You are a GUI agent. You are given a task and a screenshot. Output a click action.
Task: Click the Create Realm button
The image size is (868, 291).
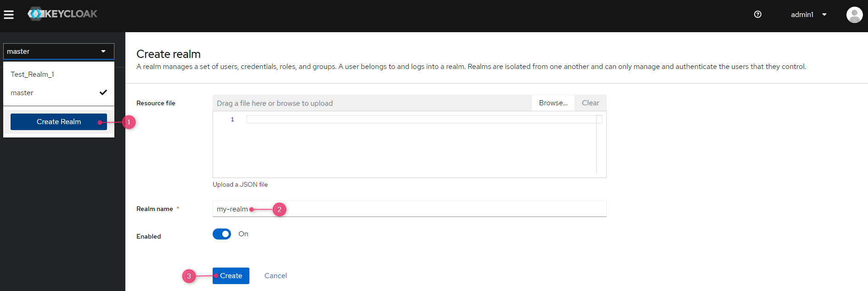coord(59,122)
